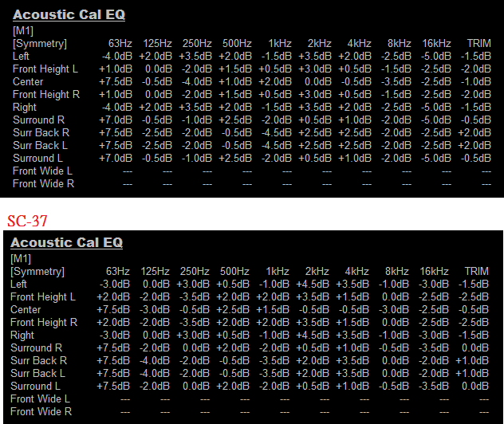Select 'Surround L' label in SC-37 table

tap(35, 386)
